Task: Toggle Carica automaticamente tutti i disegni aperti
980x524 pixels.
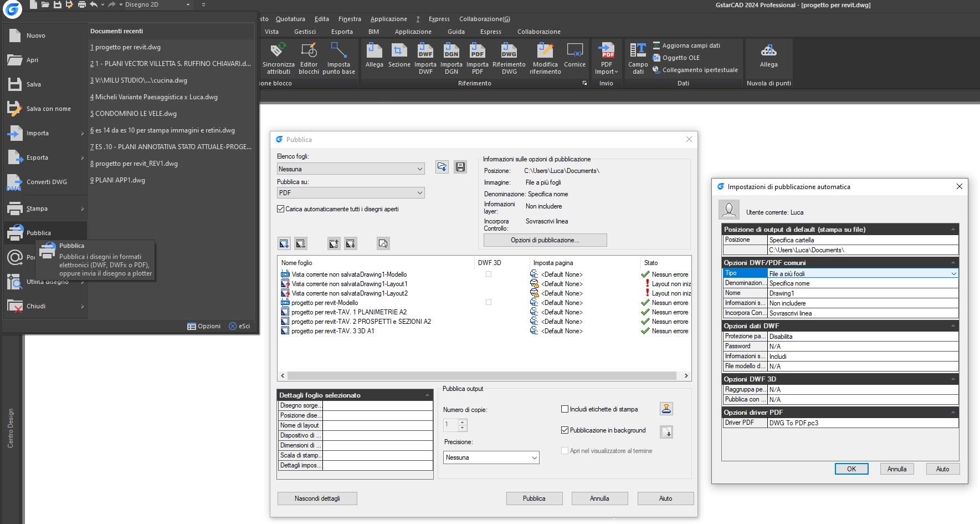Action: (x=280, y=209)
